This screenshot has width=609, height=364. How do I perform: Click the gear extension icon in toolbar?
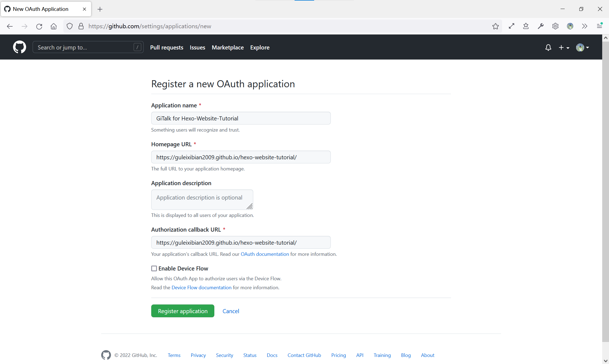[555, 26]
